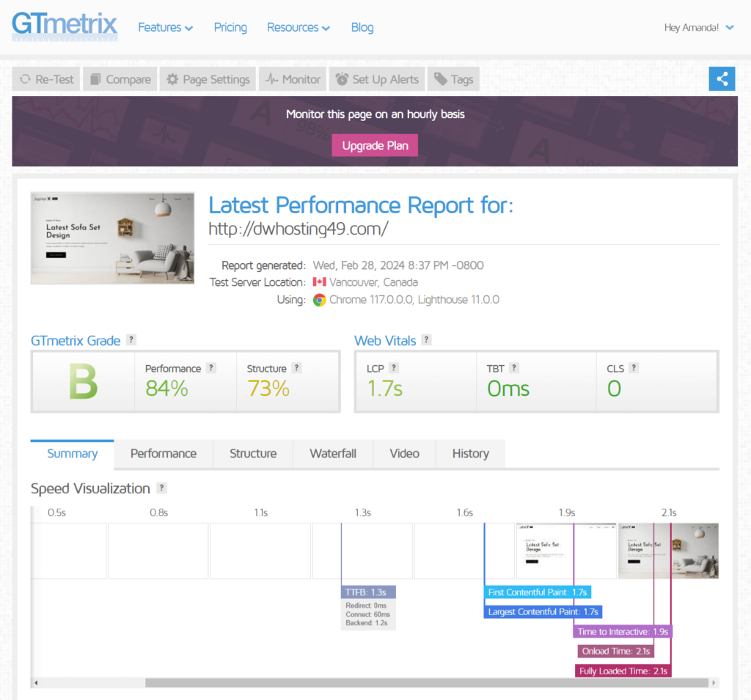Open LCP help question mark
The image size is (751, 700).
(394, 368)
